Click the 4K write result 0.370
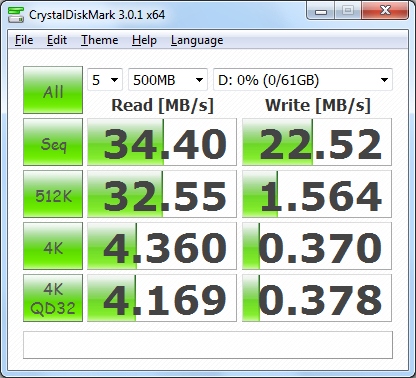The image size is (416, 378). click(317, 246)
